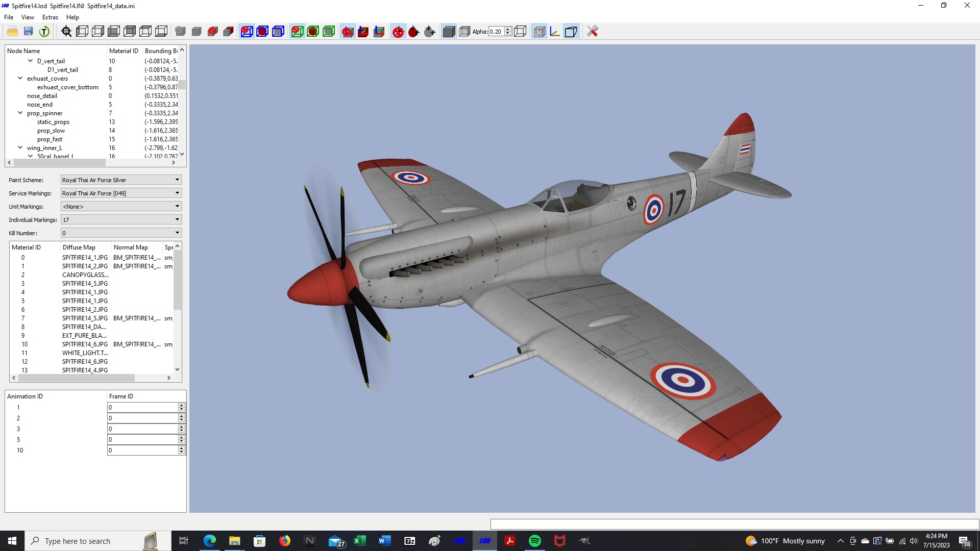Screen dimensions: 980x551
Task: Select the last view-cube preset icon before the grey shapes
Action: (x=161, y=32)
